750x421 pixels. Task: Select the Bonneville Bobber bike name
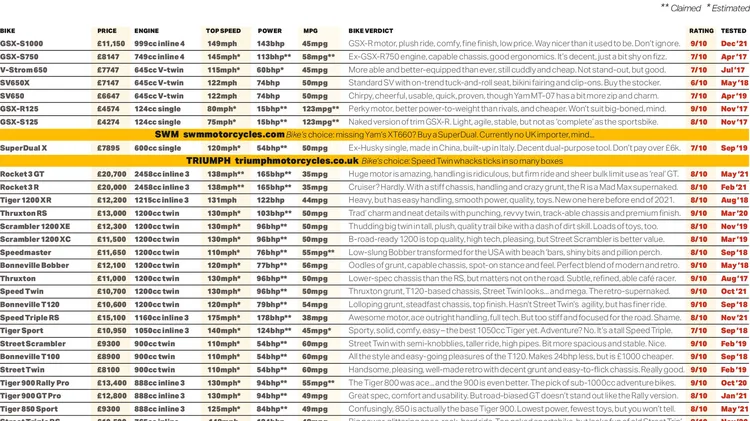click(x=34, y=265)
